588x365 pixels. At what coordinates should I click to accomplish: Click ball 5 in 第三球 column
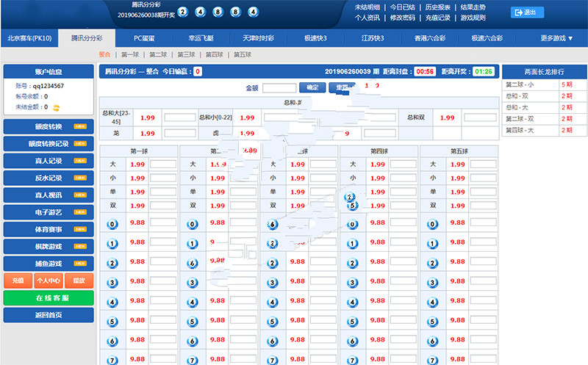click(x=272, y=322)
